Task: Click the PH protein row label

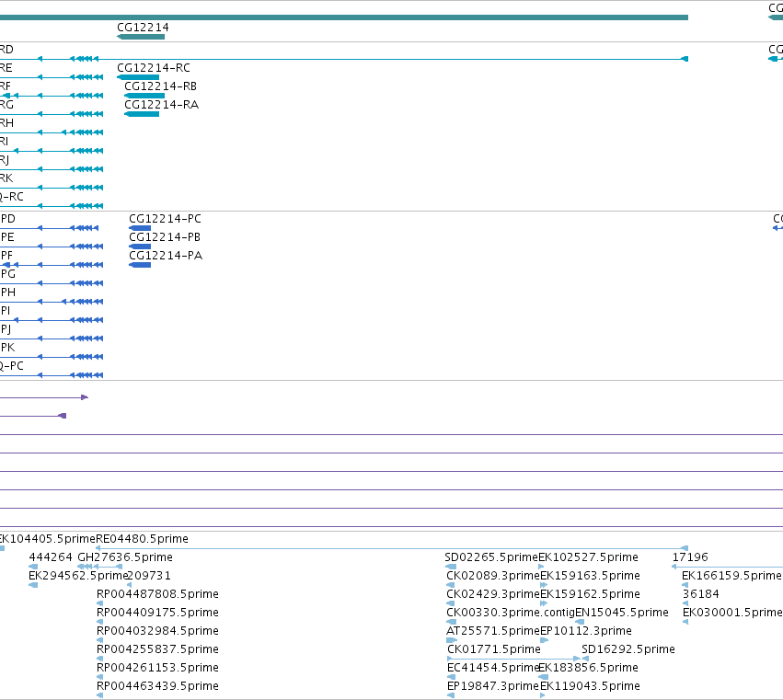Action: (8, 293)
